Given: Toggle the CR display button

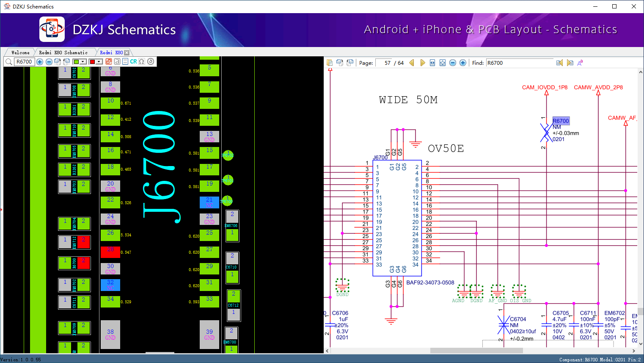Looking at the screenshot, I should coord(133,61).
